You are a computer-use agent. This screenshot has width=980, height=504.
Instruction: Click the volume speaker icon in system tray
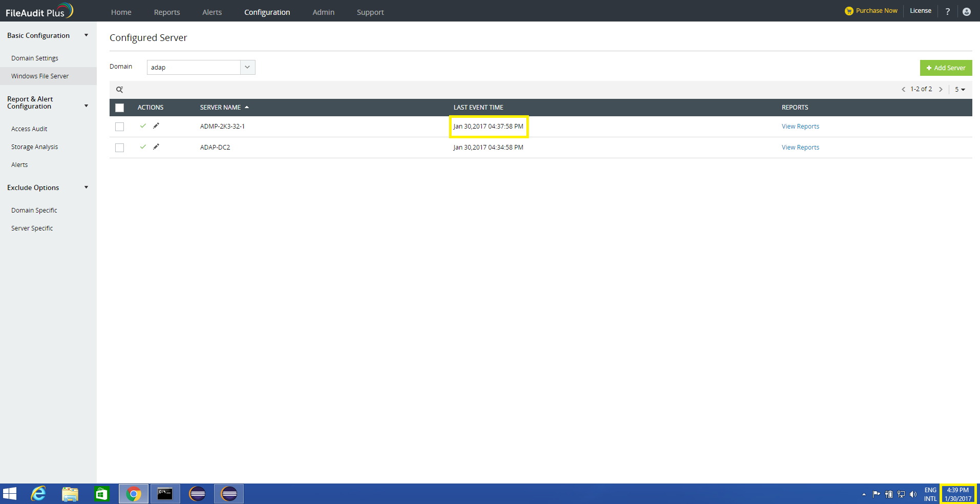coord(913,494)
